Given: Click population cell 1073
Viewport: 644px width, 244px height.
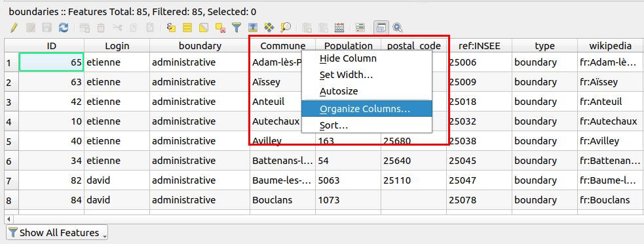Looking at the screenshot, I should pos(349,200).
